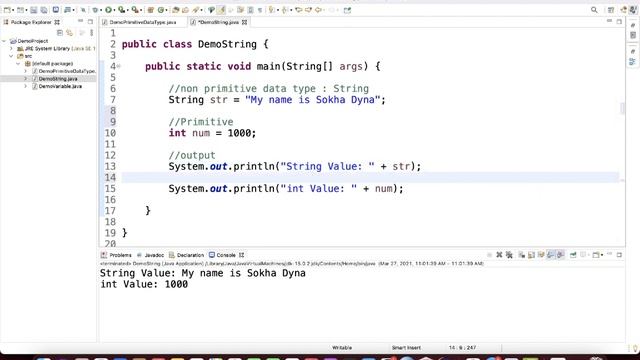Click console output 'int Value: 1000'
Image resolution: width=640 pixels, height=360 pixels.
coord(144,284)
